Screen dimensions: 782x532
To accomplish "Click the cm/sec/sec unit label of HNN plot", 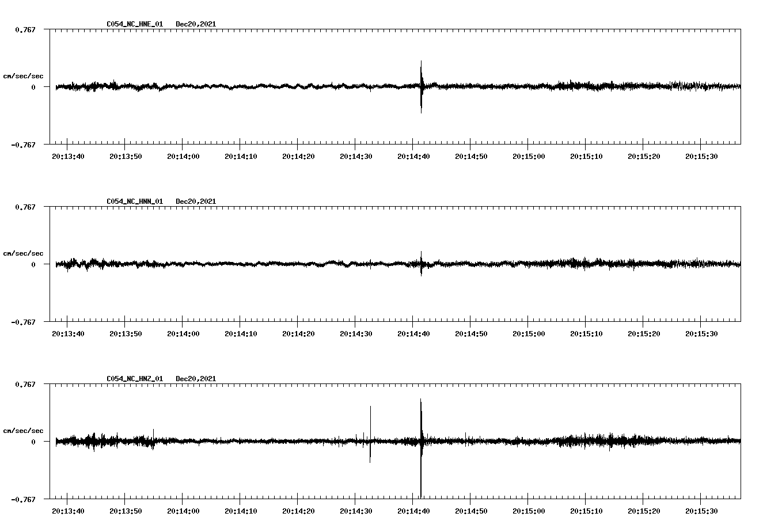I will coord(23,253).
